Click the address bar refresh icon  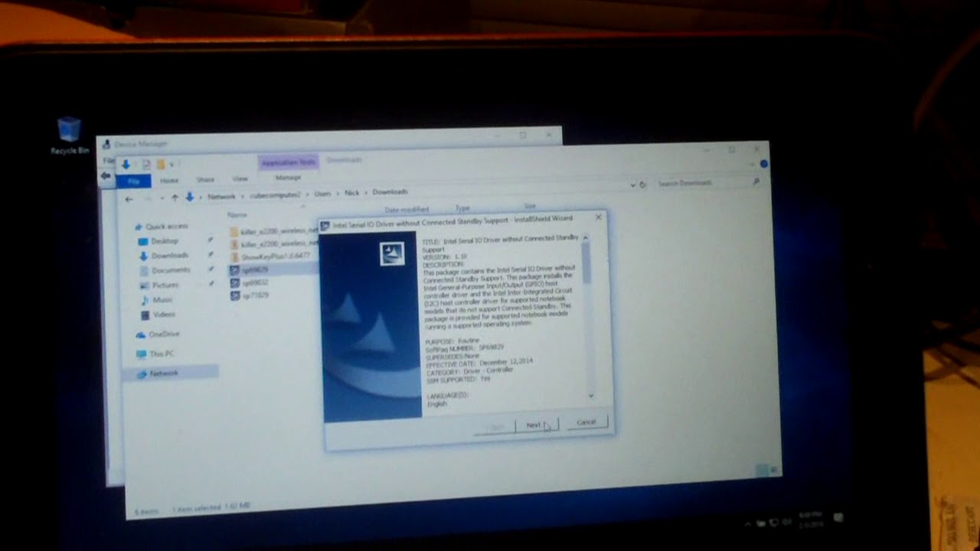pos(643,184)
